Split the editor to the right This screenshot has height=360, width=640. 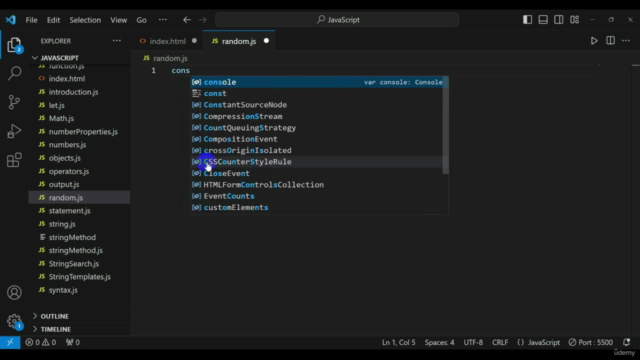tap(610, 41)
